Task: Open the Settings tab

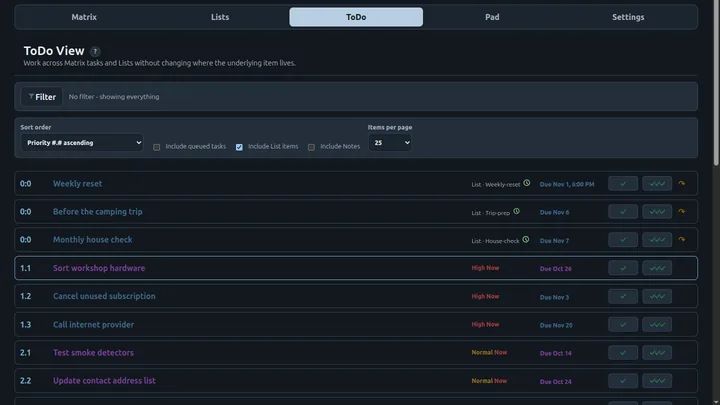Action: click(x=628, y=17)
